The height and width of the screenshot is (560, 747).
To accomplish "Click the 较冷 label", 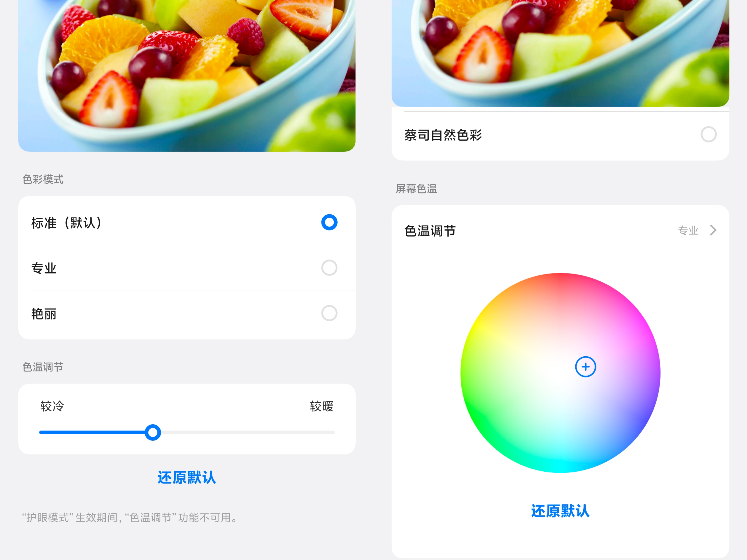I will pos(52,406).
